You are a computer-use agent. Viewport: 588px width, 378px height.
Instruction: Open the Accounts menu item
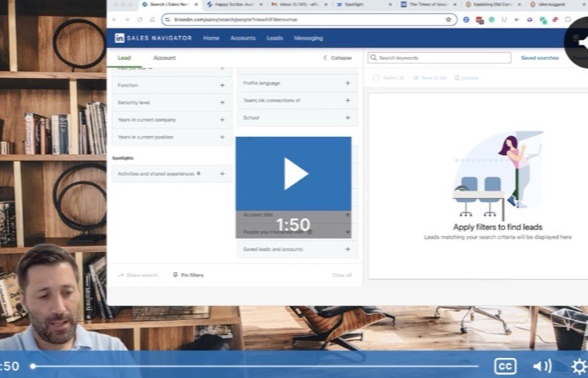pos(243,38)
